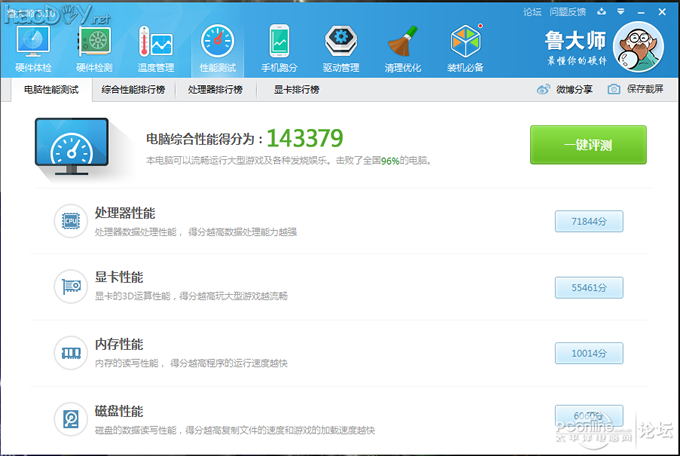Open 温度管理 temperature management
This screenshot has height=456, width=680.
(155, 45)
